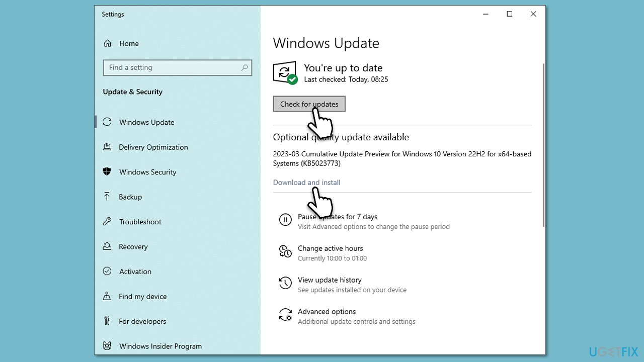644x362 pixels.
Task: Select Windows Update in the sidebar
Action: point(146,122)
